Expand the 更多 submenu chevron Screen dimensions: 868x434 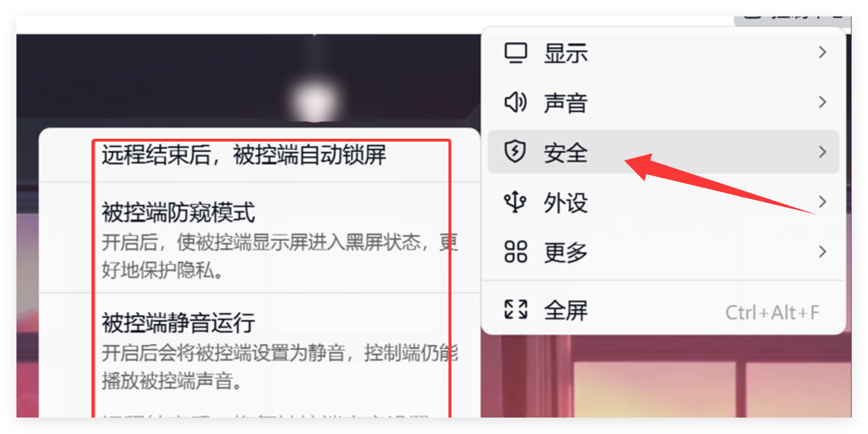coord(822,251)
